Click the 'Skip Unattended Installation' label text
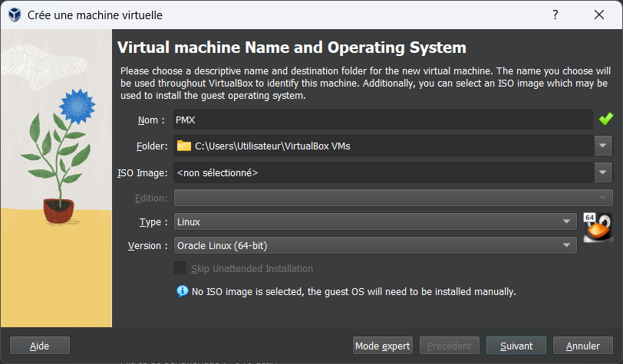The height and width of the screenshot is (364, 623). pyautogui.click(x=252, y=269)
